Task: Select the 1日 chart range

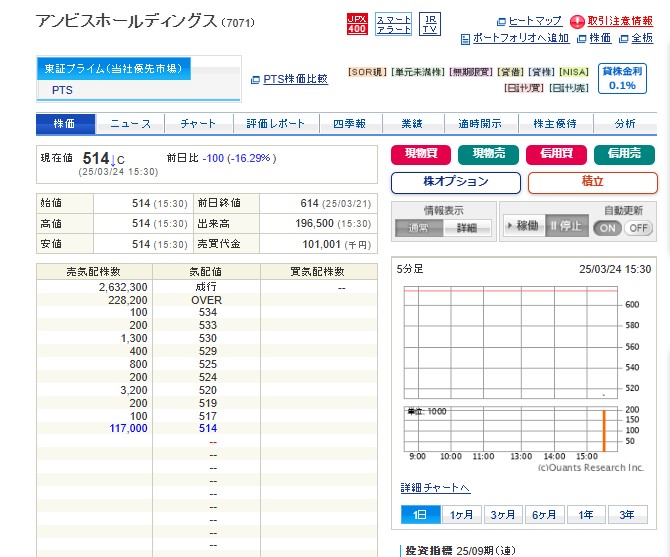Action: [x=420, y=514]
